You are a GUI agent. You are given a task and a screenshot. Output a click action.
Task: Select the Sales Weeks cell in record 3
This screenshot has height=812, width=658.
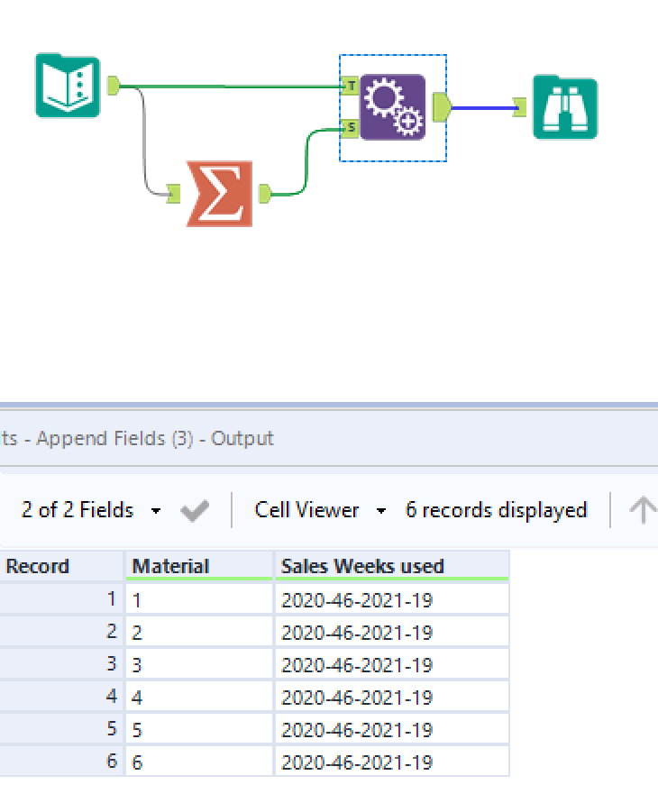coord(390,665)
